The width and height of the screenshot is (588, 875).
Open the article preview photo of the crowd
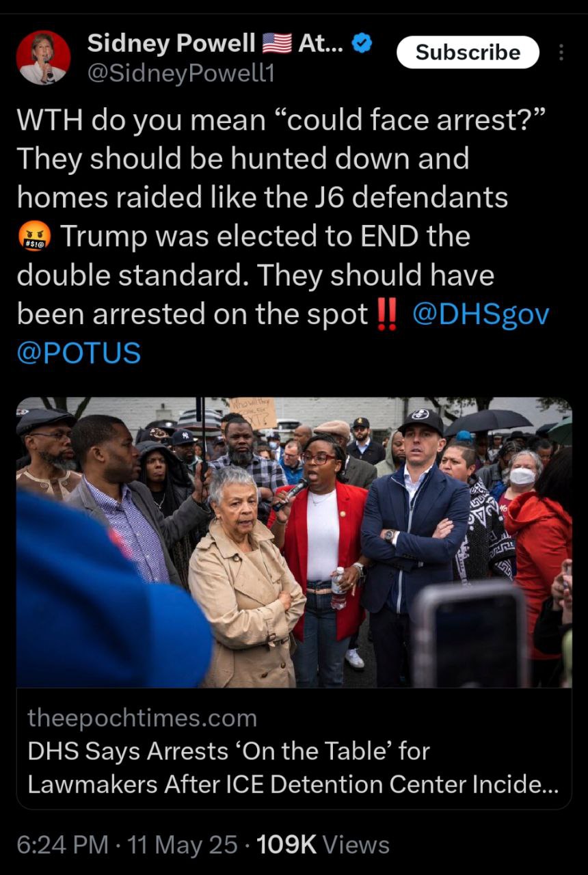click(x=294, y=542)
